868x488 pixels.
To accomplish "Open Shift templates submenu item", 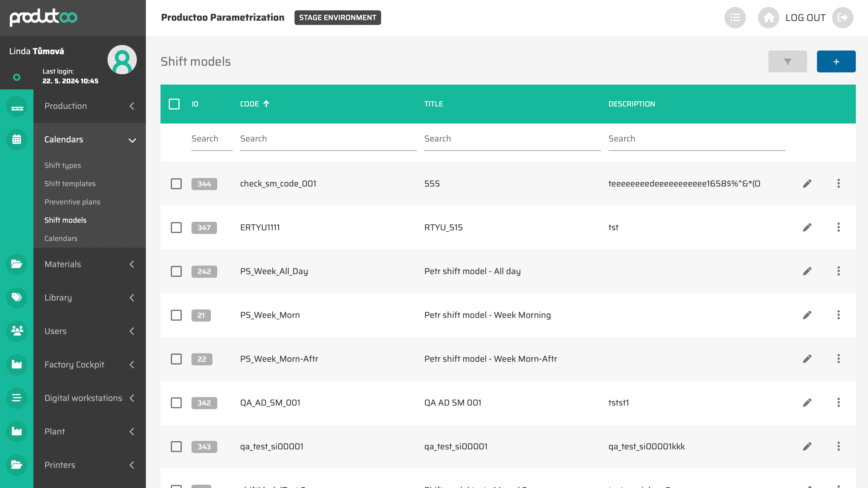I will pos(70,183).
